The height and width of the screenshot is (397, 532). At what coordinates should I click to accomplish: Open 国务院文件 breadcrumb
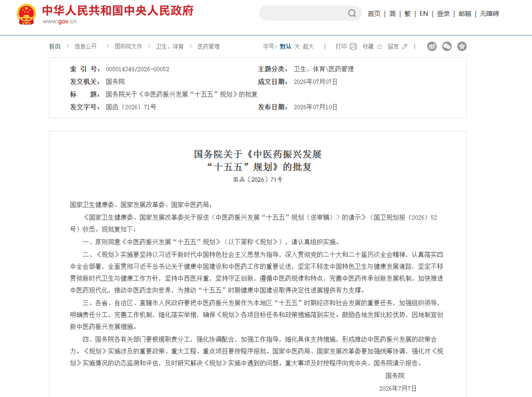point(128,46)
